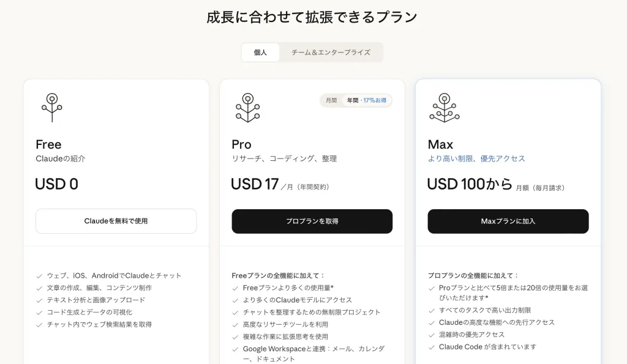Click Claudeを無料で使用 button
This screenshot has width=627, height=364.
point(116,221)
